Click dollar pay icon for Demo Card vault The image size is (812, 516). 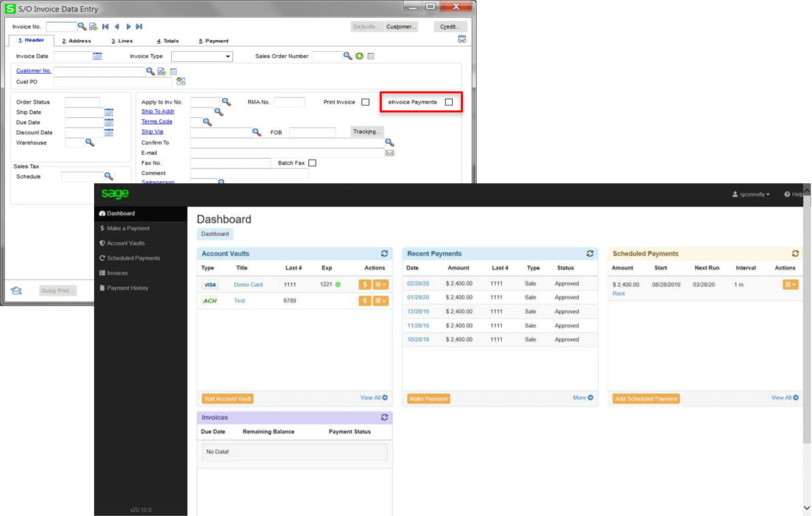click(x=365, y=285)
